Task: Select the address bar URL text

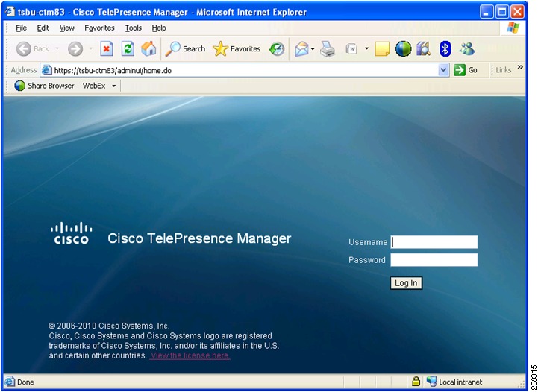Action: coord(113,71)
